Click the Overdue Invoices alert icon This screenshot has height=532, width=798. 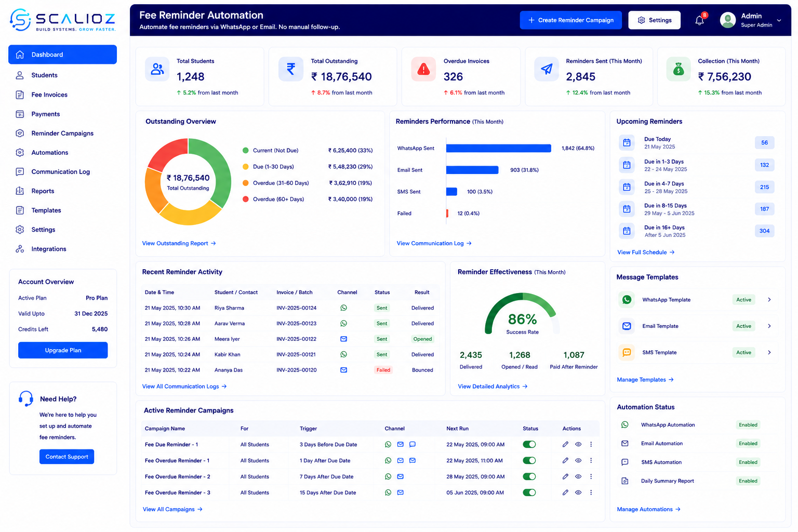click(423, 69)
